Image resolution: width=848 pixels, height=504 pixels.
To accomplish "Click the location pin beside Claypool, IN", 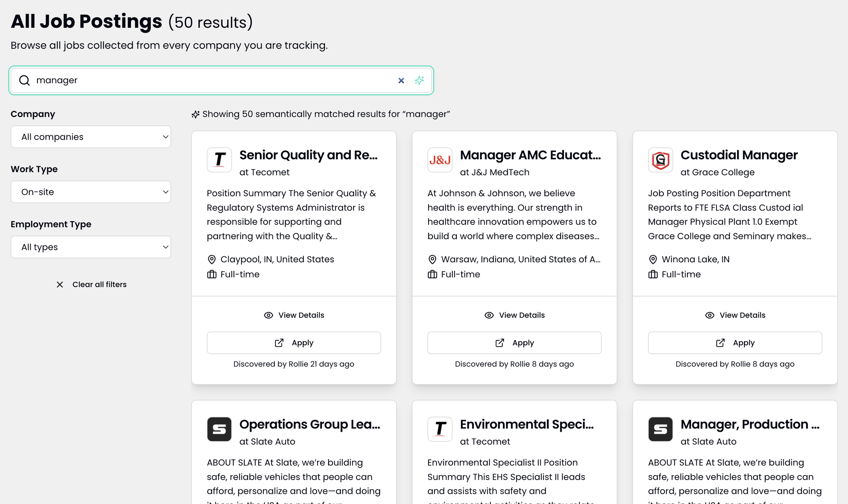I will coord(212,260).
